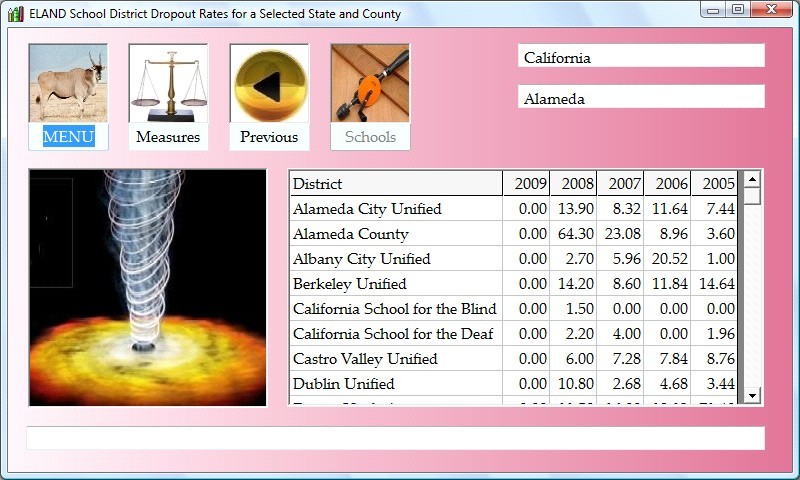The width and height of the screenshot is (800, 480).
Task: Select California School for the Deaf row
Action: point(395,334)
